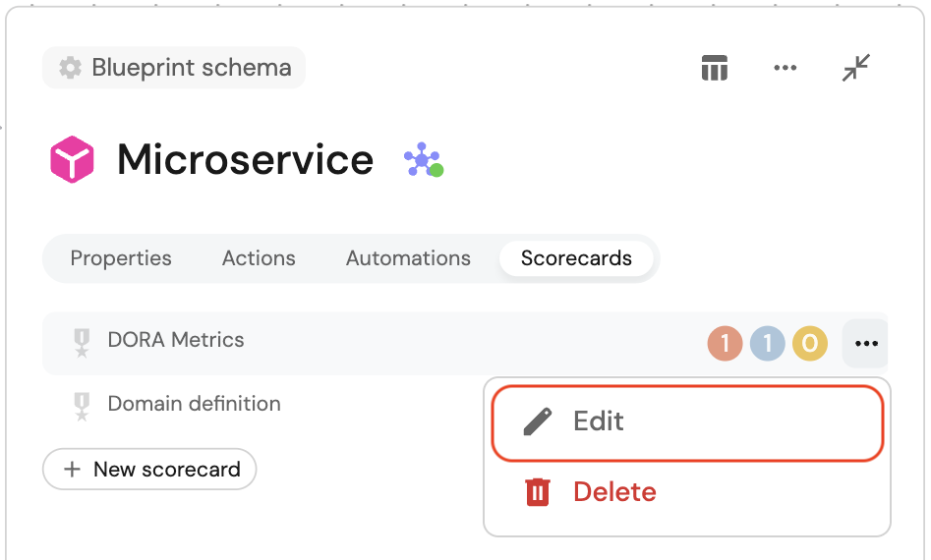931x560 pixels.
Task: Click the blue graph nodes icon
Action: (423, 160)
